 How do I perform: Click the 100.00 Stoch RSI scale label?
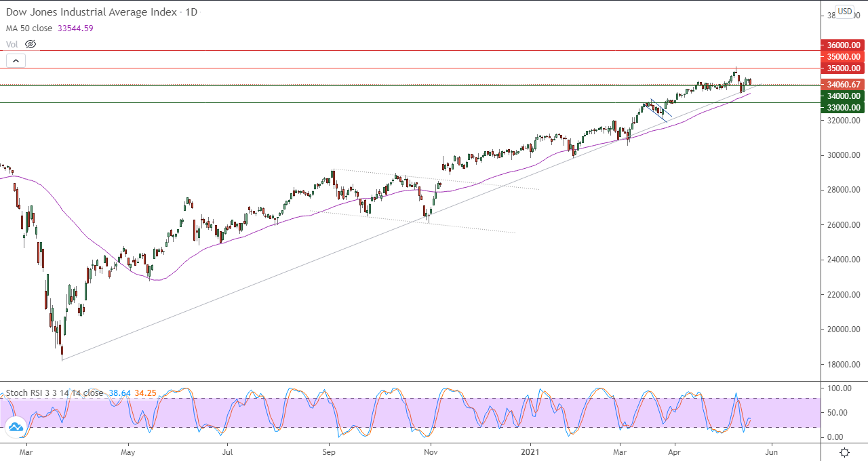(840, 388)
